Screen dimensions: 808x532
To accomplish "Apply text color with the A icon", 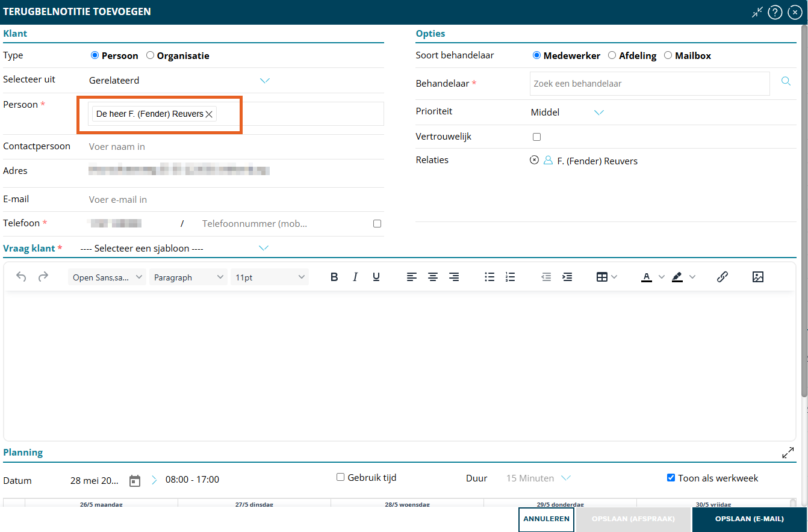I will (x=647, y=277).
